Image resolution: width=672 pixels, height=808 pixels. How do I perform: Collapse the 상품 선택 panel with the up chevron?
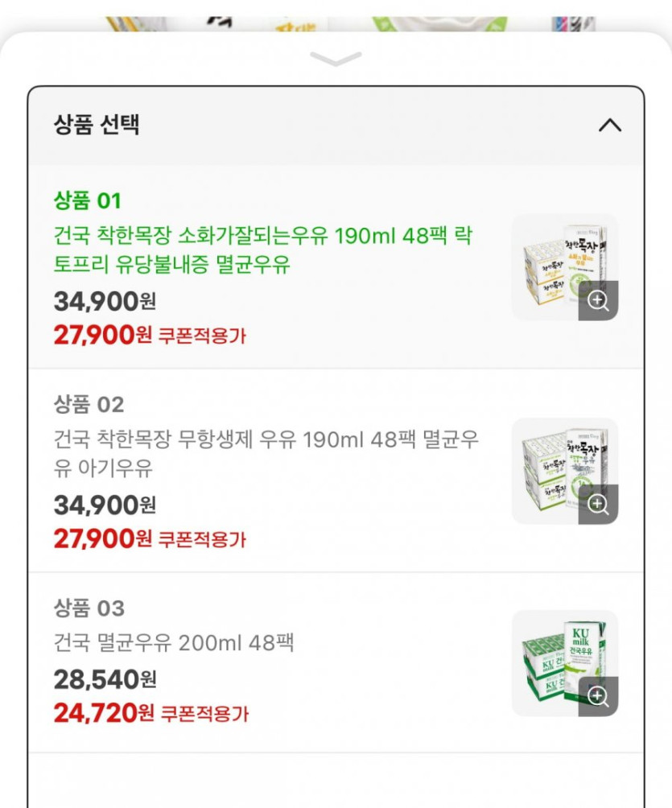[x=610, y=125]
